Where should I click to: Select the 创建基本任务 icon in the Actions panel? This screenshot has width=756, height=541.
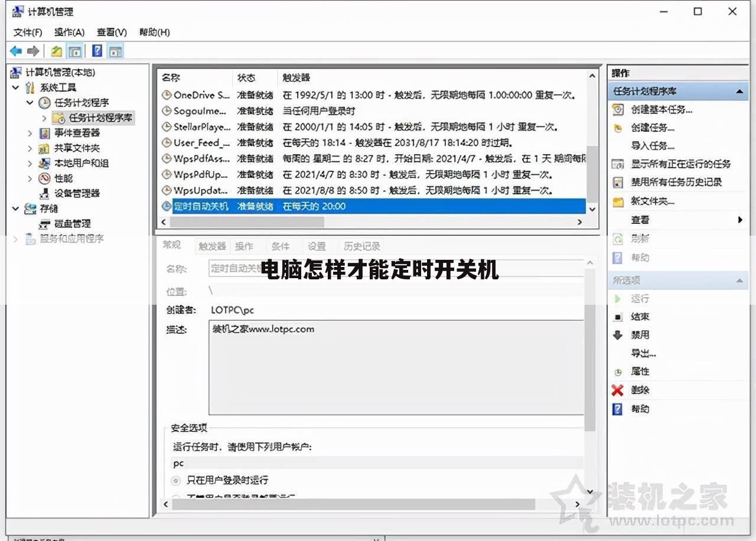click(x=617, y=109)
